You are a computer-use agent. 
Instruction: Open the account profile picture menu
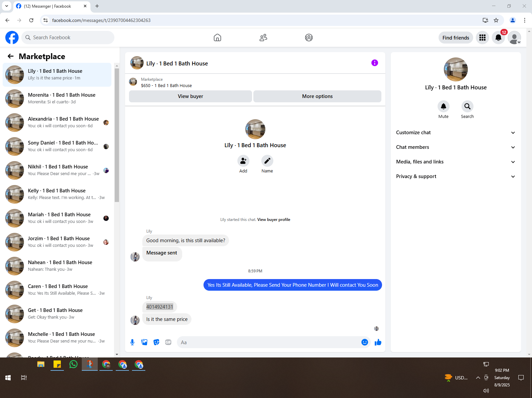click(514, 38)
